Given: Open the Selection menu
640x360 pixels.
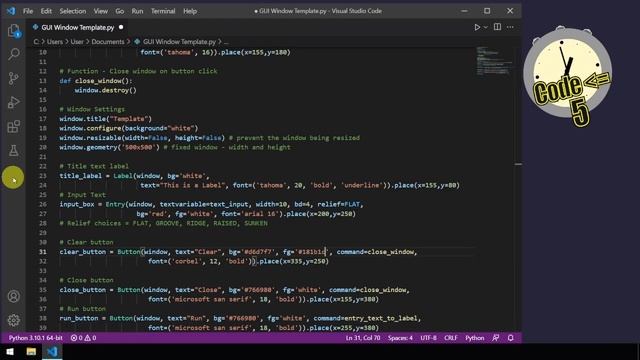Looking at the screenshot, I should pyautogui.click(x=73, y=11).
